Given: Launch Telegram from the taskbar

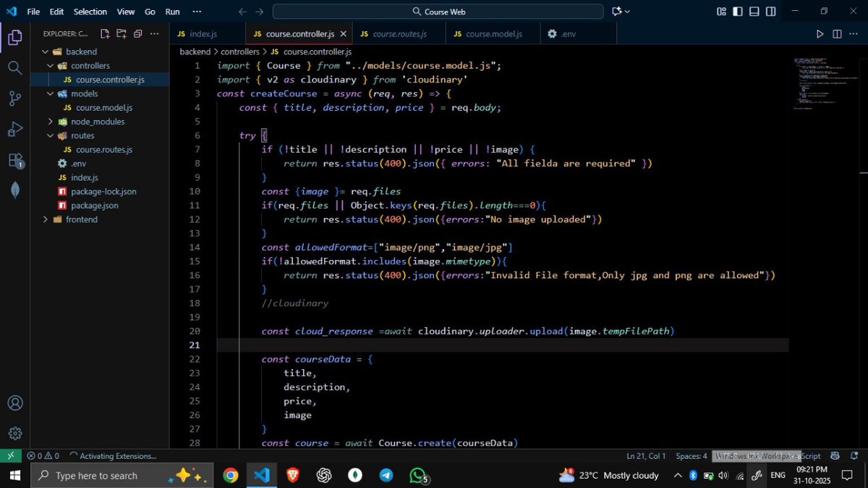Looking at the screenshot, I should 387,475.
